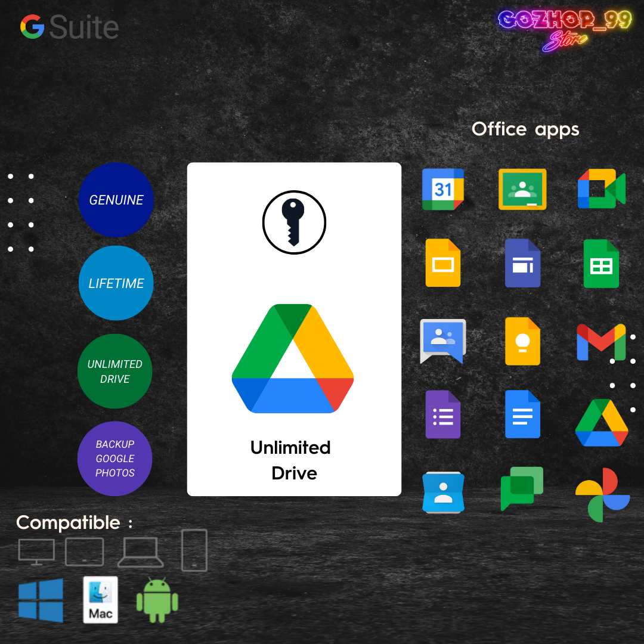Click the GENUINE circle badge
Screen dimensions: 644x644
tap(116, 200)
